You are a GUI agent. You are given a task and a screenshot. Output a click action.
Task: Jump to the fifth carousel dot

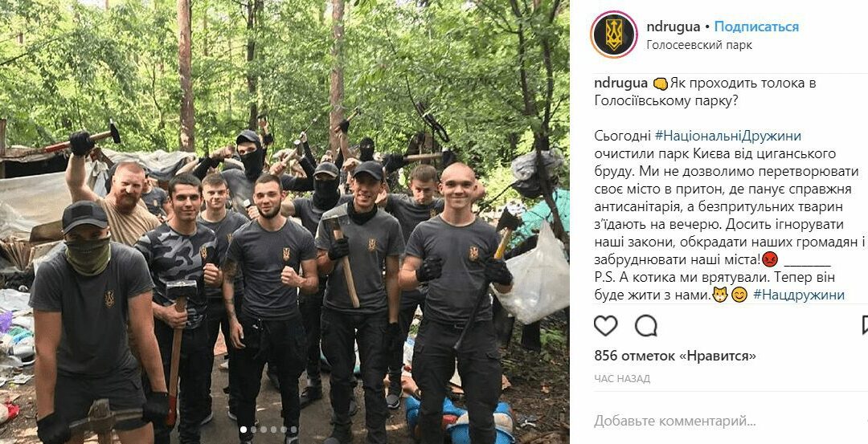[x=284, y=430]
